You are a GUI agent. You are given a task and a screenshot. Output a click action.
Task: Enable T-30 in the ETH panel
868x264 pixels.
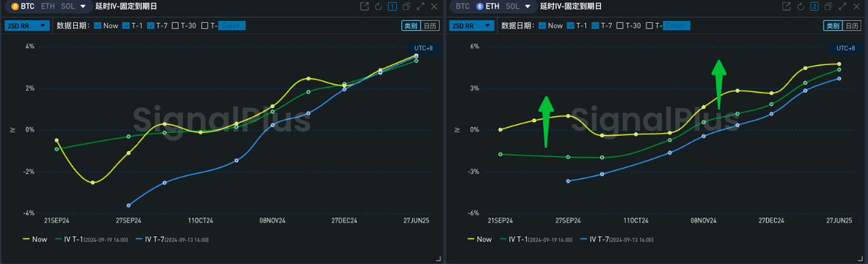620,26
